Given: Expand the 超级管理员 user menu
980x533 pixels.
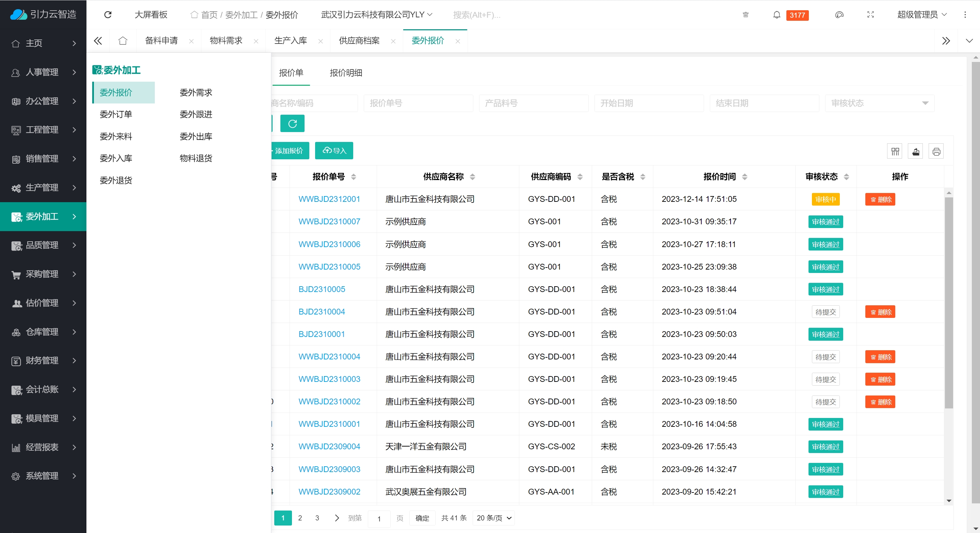Looking at the screenshot, I should pos(921,14).
